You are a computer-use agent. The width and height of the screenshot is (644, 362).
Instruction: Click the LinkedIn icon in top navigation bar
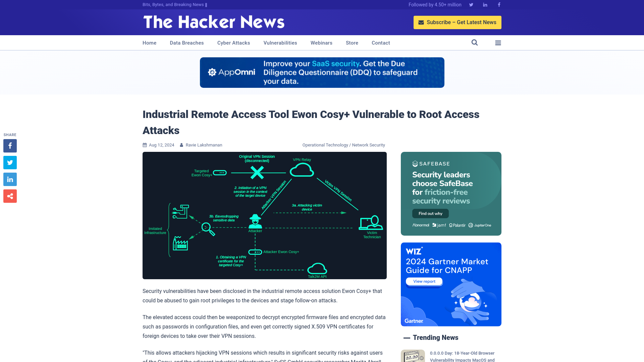pos(485,5)
